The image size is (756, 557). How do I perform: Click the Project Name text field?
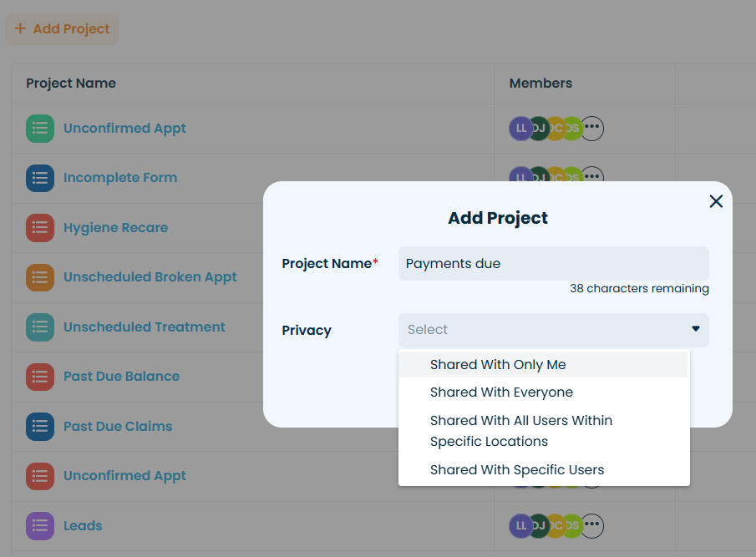tap(553, 264)
